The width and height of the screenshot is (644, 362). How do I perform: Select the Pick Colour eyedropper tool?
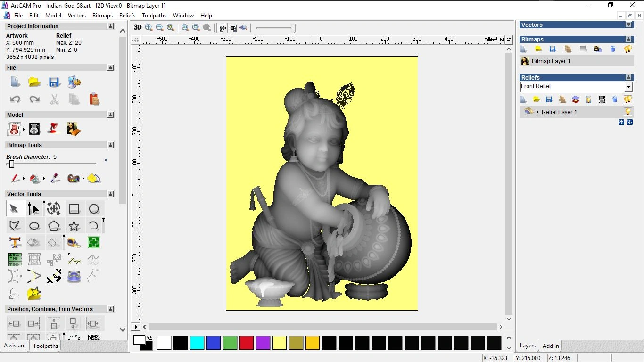pyautogui.click(x=55, y=179)
